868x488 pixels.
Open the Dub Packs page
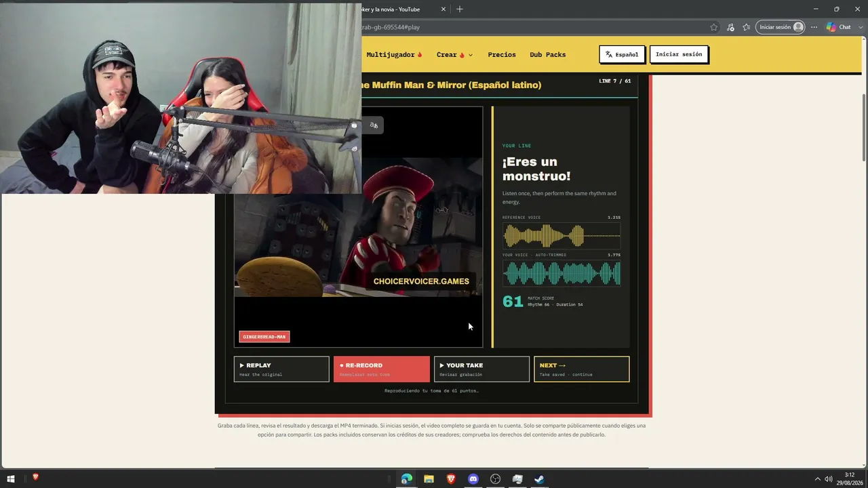tap(548, 55)
